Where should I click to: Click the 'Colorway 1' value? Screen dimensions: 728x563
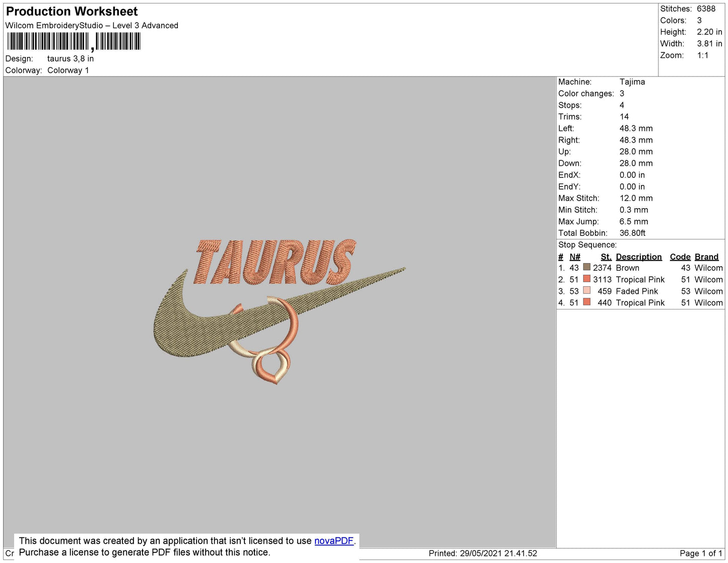point(68,71)
